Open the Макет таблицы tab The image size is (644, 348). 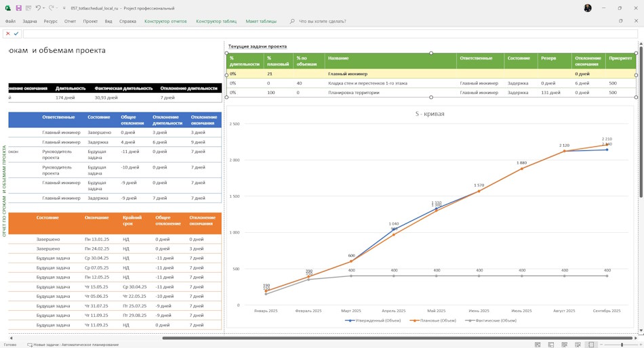click(261, 21)
